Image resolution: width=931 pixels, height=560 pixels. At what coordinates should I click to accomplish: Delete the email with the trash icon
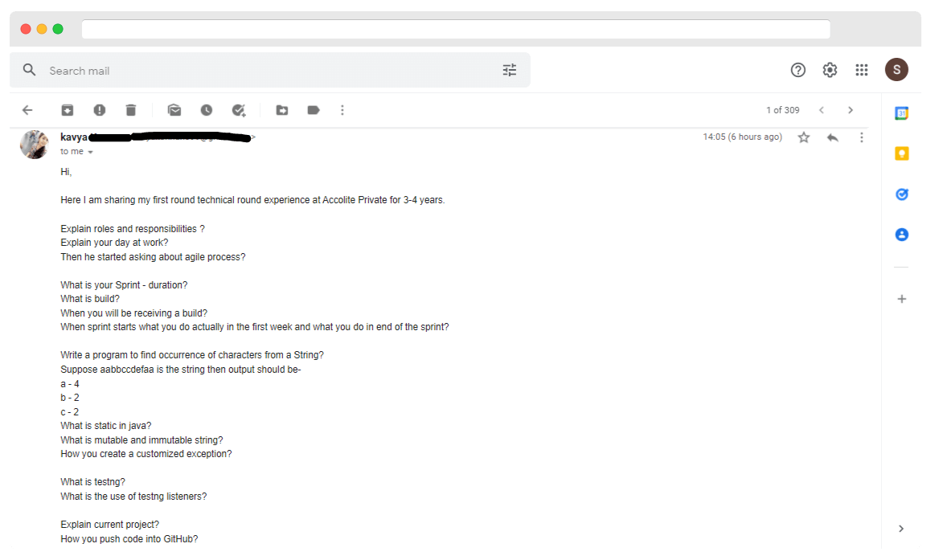click(x=131, y=110)
